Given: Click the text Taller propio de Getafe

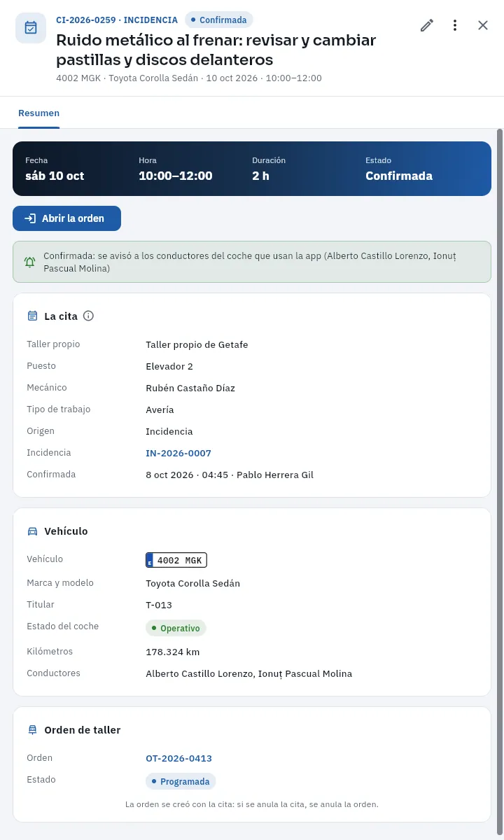Looking at the screenshot, I should pos(197,344).
